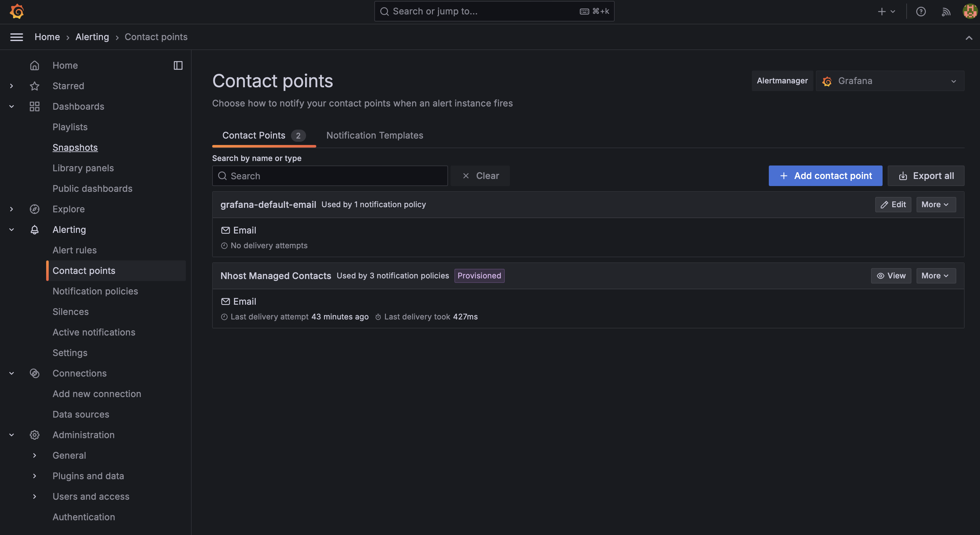Click the Add contact point button
The height and width of the screenshot is (535, 980).
point(825,176)
